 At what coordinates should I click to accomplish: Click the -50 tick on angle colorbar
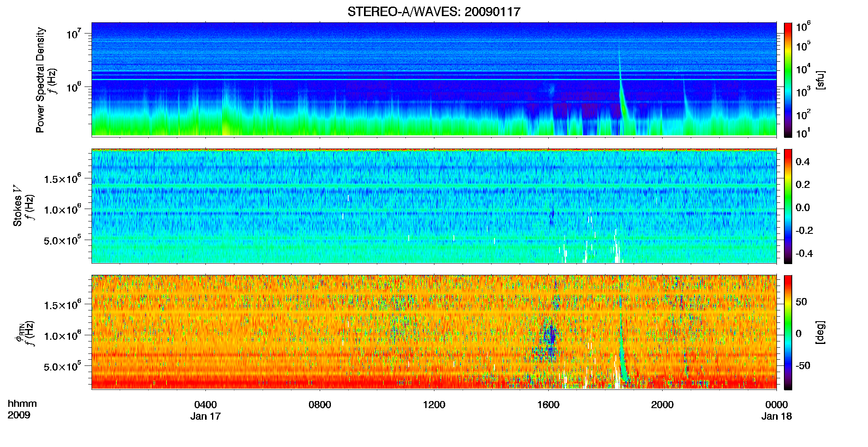803,365
